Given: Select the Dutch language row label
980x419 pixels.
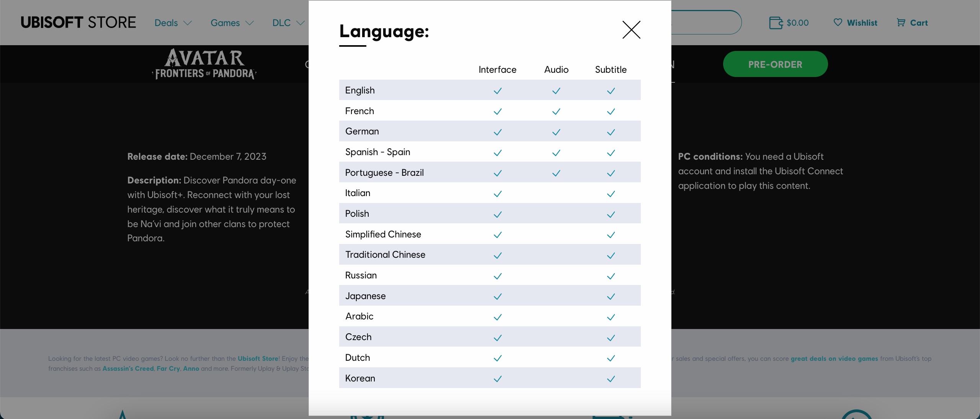Looking at the screenshot, I should point(358,358).
